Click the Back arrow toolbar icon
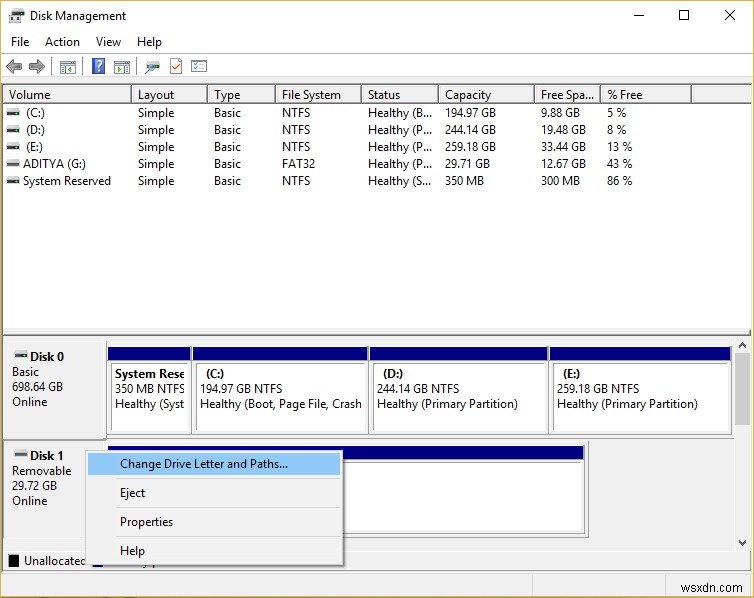Viewport: 754px width, 598px height. point(14,67)
